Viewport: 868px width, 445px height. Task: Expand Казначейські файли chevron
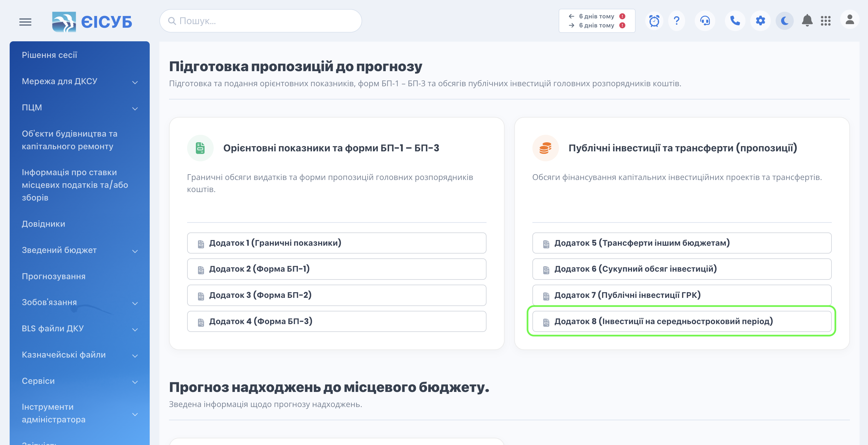[x=135, y=355]
